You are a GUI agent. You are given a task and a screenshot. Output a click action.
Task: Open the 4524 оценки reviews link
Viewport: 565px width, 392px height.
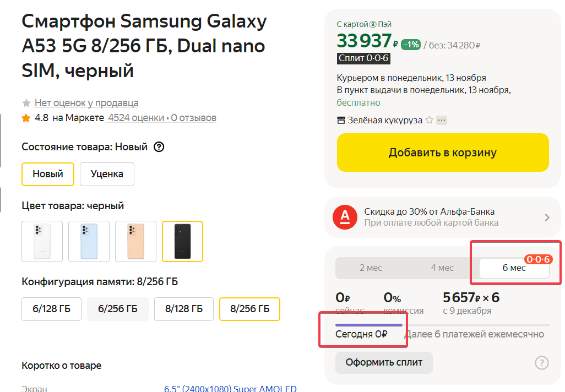point(136,118)
